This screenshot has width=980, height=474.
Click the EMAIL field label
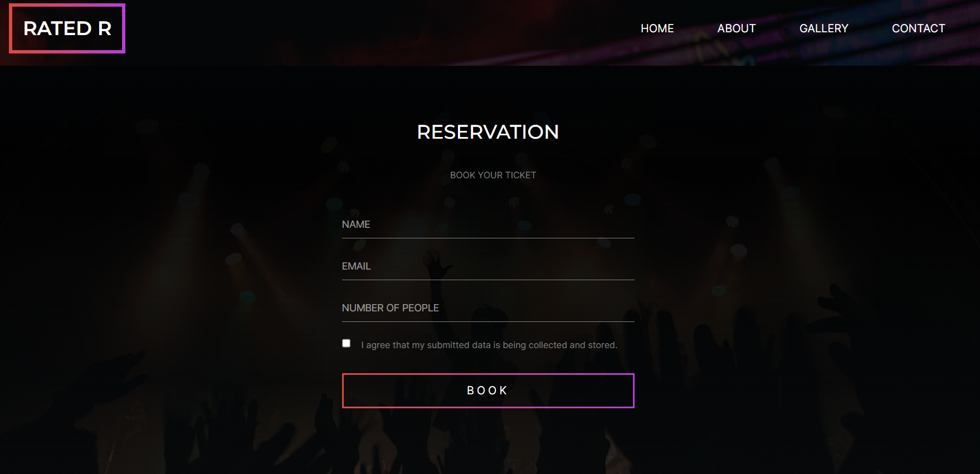357,266
